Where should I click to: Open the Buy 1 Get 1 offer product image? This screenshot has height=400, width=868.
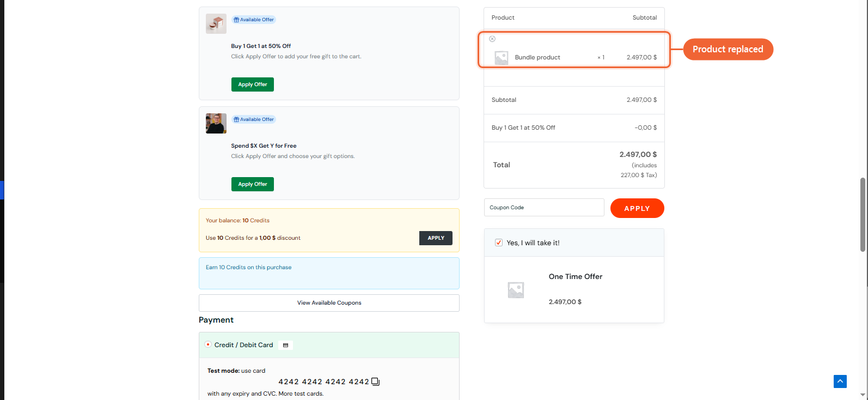[216, 23]
